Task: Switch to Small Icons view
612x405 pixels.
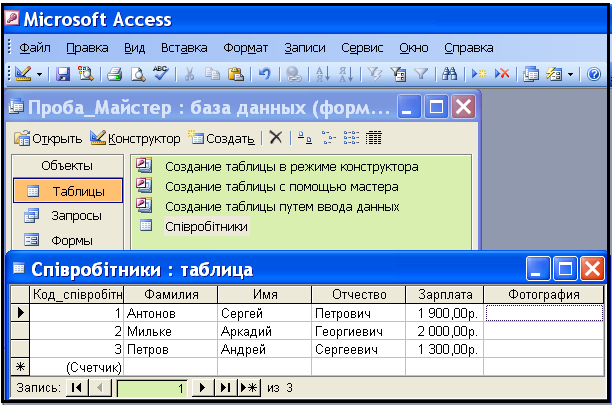Action: click(x=328, y=138)
